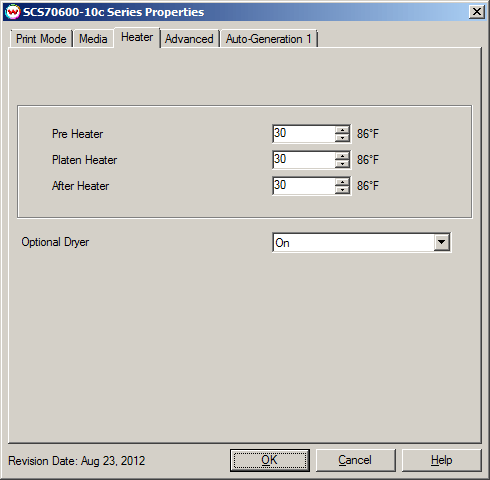Screen dimensions: 490x480
Task: Select the Heater tab
Action: pyautogui.click(x=137, y=37)
